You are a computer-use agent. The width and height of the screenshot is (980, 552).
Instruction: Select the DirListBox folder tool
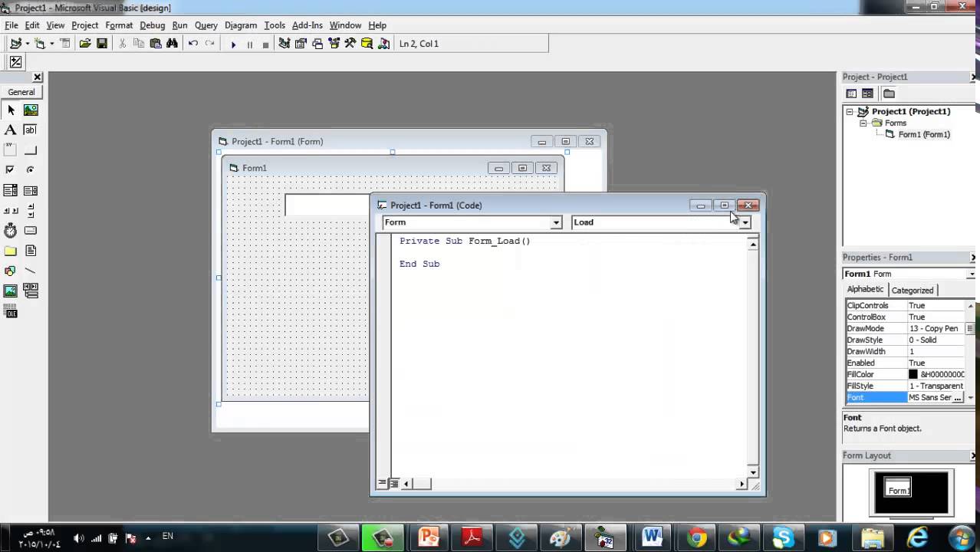click(11, 251)
